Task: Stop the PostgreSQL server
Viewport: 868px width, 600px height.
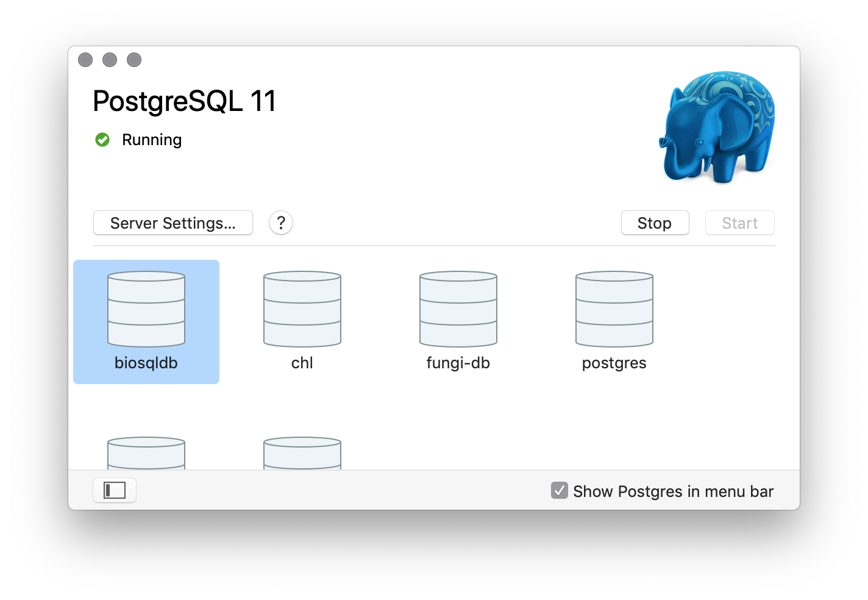Action: tap(655, 223)
